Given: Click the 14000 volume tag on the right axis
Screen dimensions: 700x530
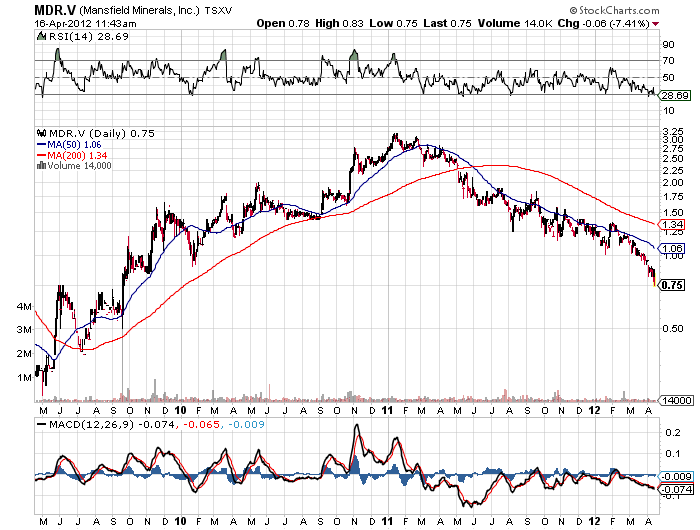Looking at the screenshot, I should pyautogui.click(x=676, y=401).
